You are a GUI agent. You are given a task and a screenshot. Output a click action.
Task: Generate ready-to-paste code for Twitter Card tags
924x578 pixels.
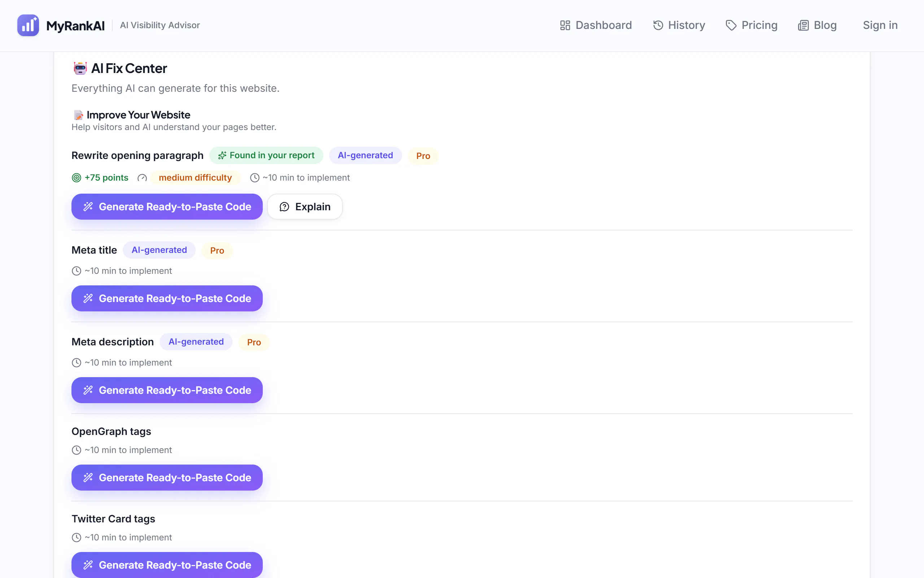tap(167, 565)
